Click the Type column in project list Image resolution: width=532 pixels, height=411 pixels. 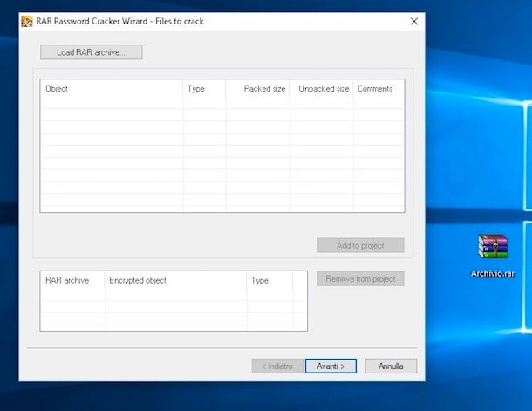coord(269,280)
